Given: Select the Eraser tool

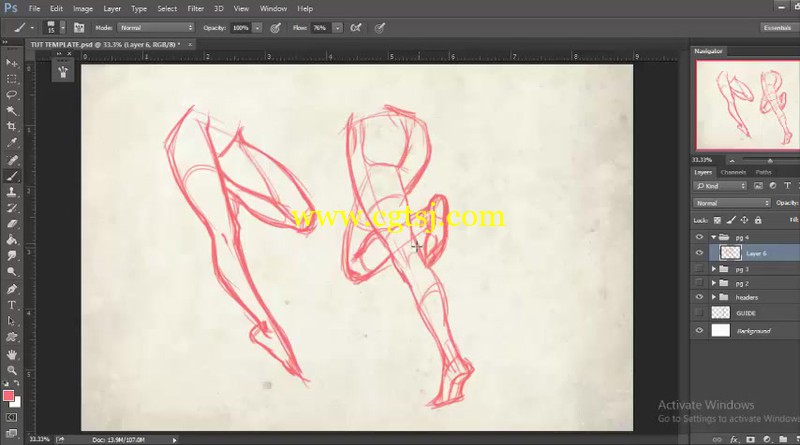Looking at the screenshot, I should click(11, 224).
